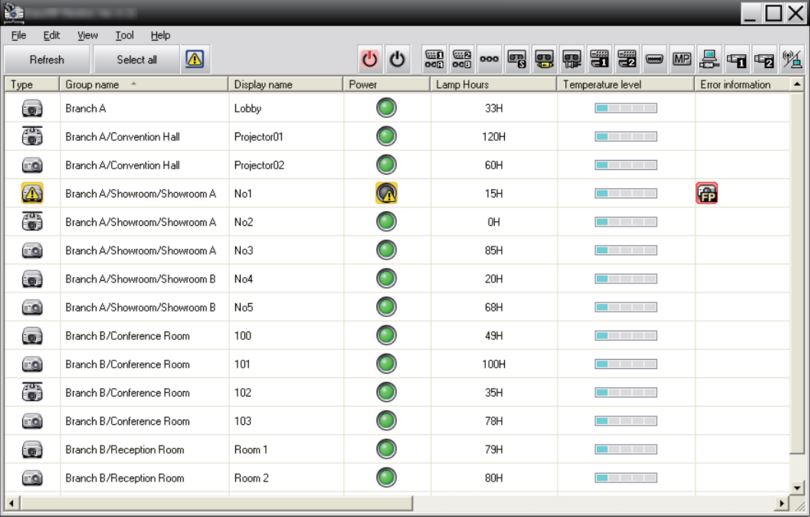810x517 pixels.
Task: Sort the list by Display name header
Action: point(285,85)
